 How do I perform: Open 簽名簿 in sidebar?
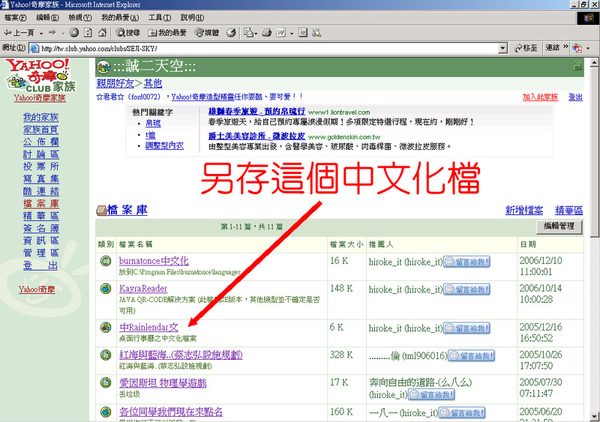(x=41, y=228)
